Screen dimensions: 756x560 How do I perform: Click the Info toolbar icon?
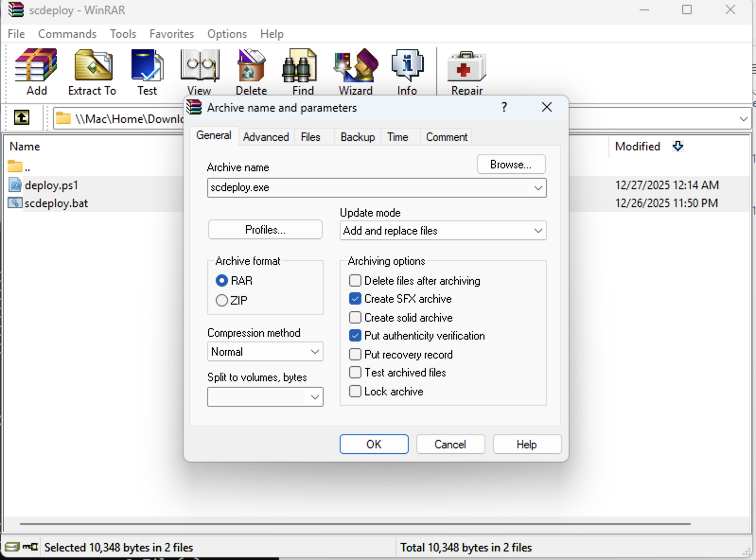coord(407,66)
